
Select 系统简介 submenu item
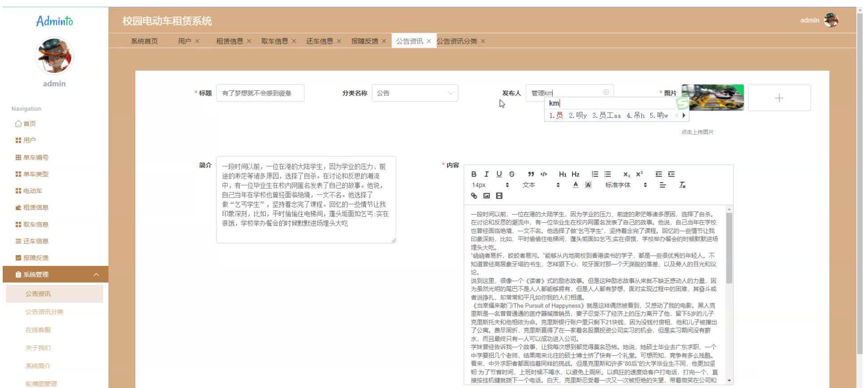coord(38,366)
